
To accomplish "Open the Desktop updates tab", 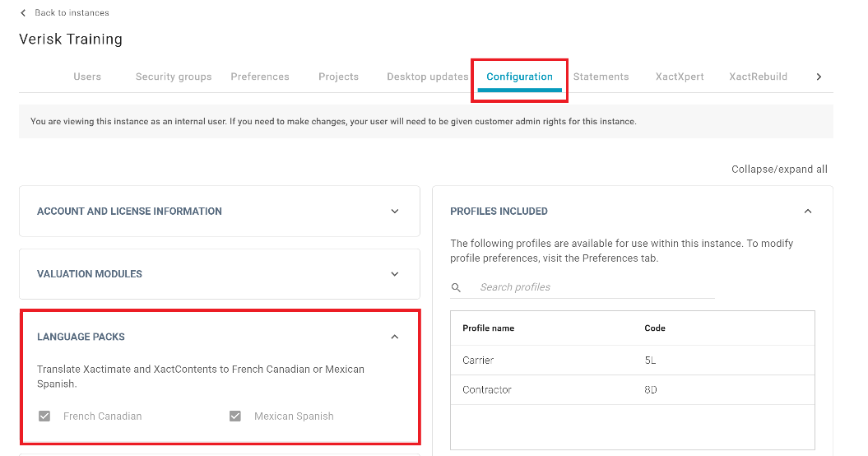I will pyautogui.click(x=427, y=77).
